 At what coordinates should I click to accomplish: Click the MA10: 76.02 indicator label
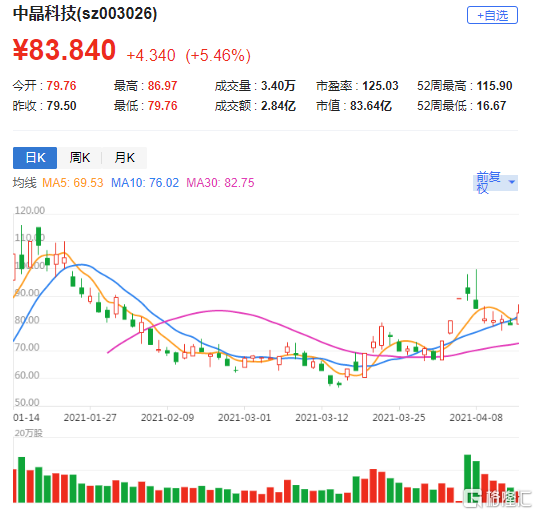[x=145, y=183]
